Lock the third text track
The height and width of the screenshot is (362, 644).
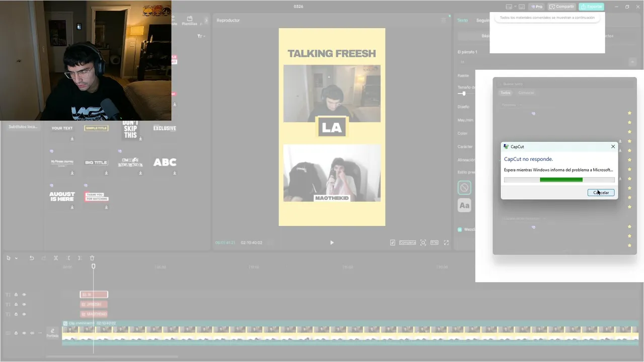tap(16, 314)
